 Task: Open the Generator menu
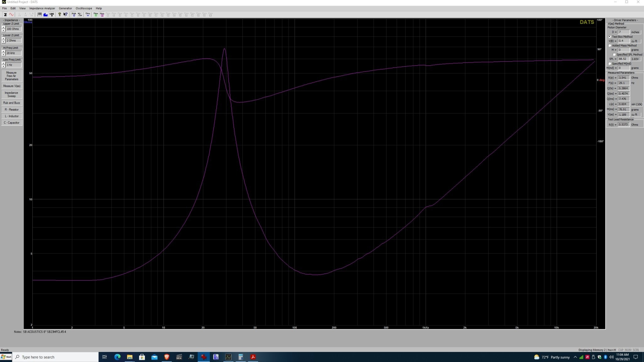(x=65, y=8)
